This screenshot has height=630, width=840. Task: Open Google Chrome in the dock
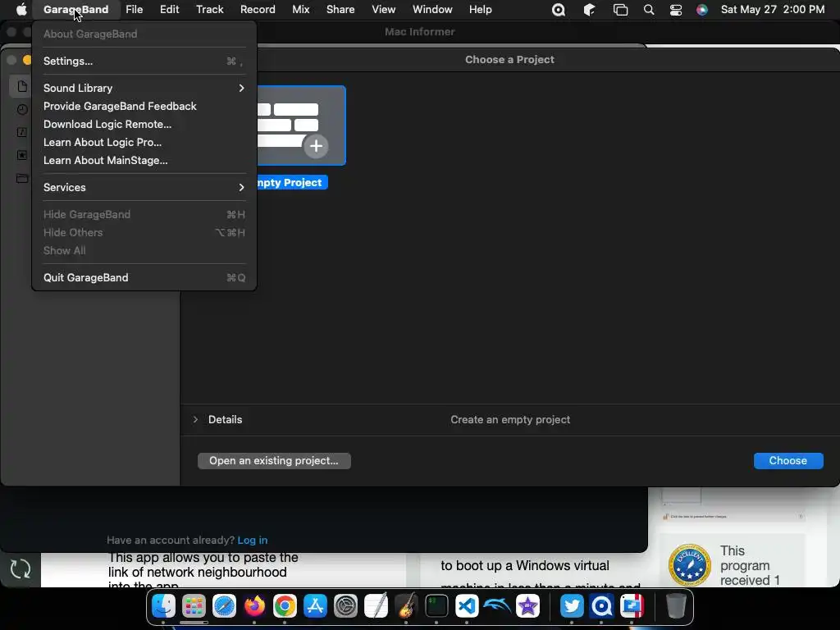[285, 606]
